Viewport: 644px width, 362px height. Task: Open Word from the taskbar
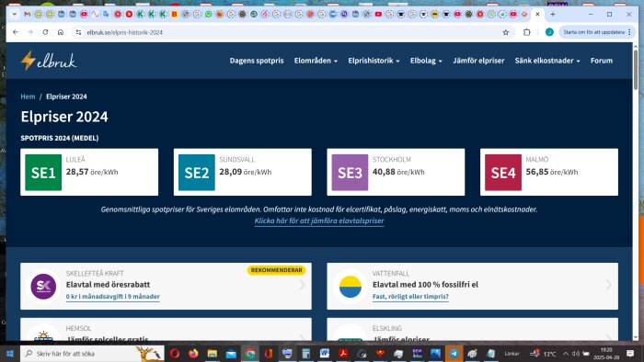(325, 354)
